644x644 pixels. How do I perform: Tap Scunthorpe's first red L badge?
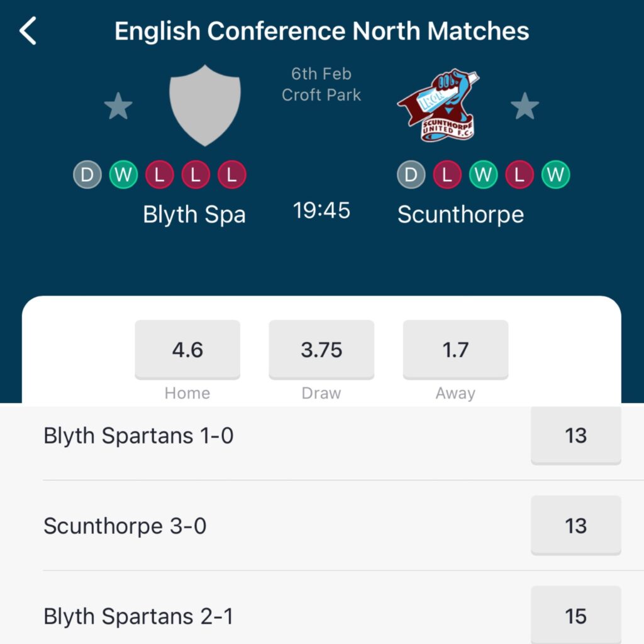pos(447,175)
